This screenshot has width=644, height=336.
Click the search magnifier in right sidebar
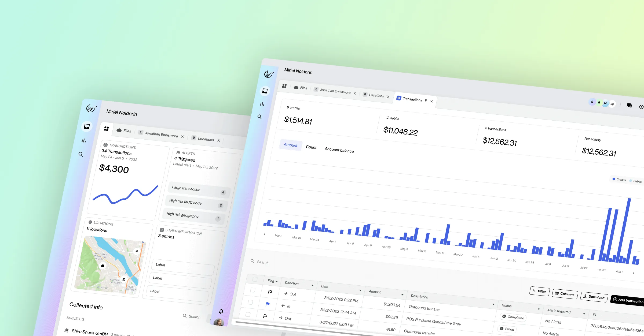(259, 117)
